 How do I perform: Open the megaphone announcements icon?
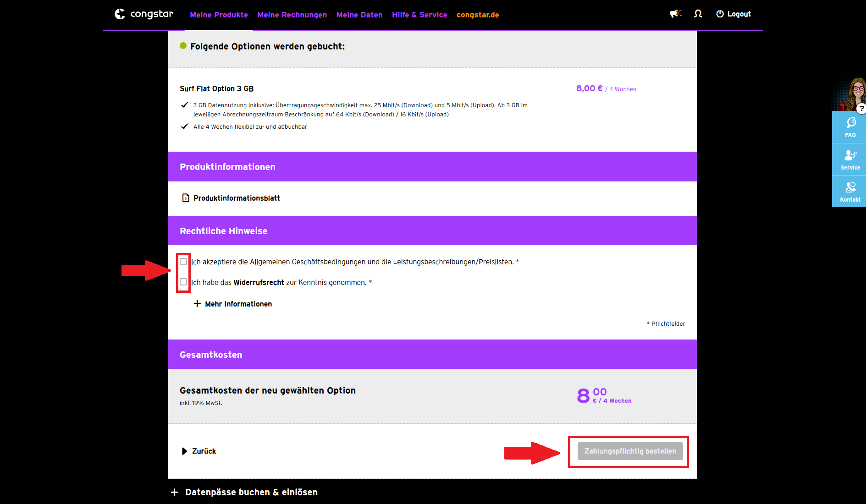[675, 14]
